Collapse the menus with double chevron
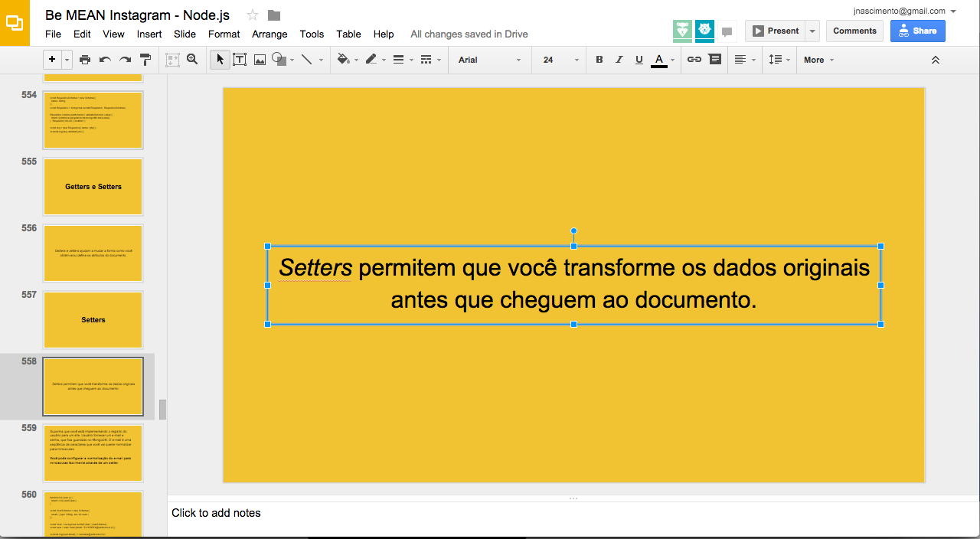The height and width of the screenshot is (539, 980). 935,60
